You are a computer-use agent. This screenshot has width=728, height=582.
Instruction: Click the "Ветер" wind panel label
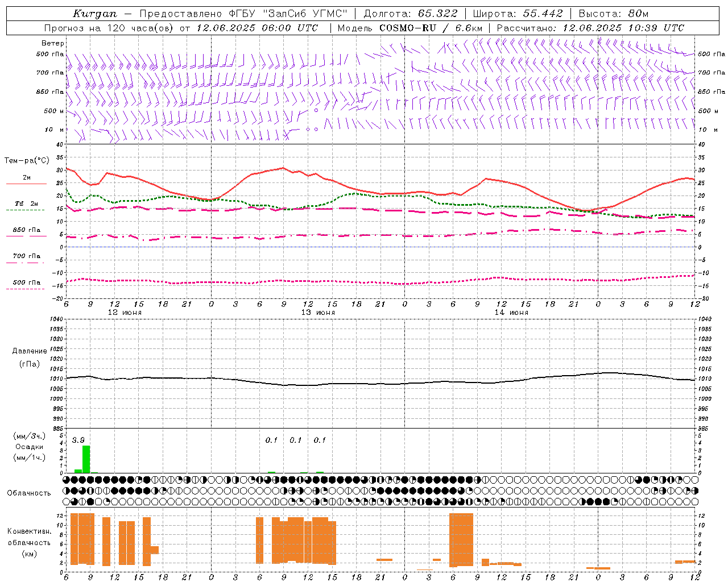[x=53, y=43]
